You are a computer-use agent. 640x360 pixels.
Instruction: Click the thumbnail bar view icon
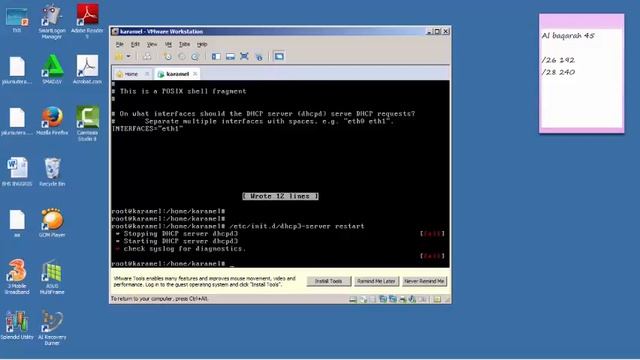click(230, 56)
